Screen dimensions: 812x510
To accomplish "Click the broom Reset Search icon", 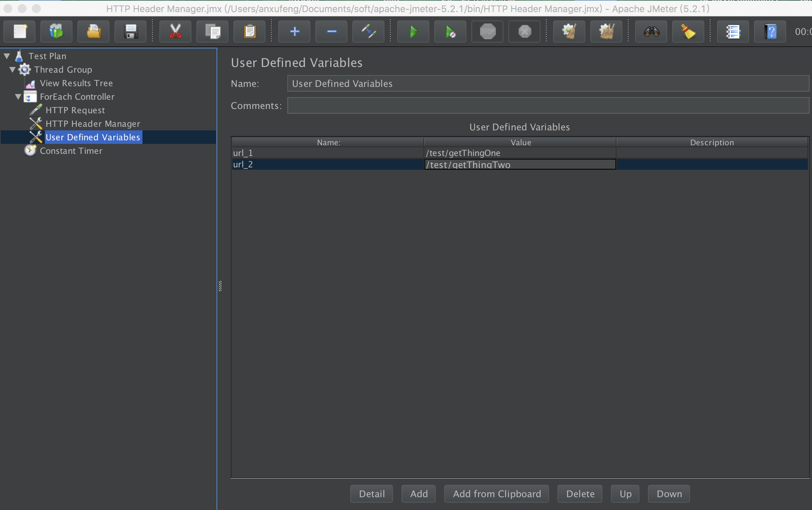I will [x=688, y=32].
